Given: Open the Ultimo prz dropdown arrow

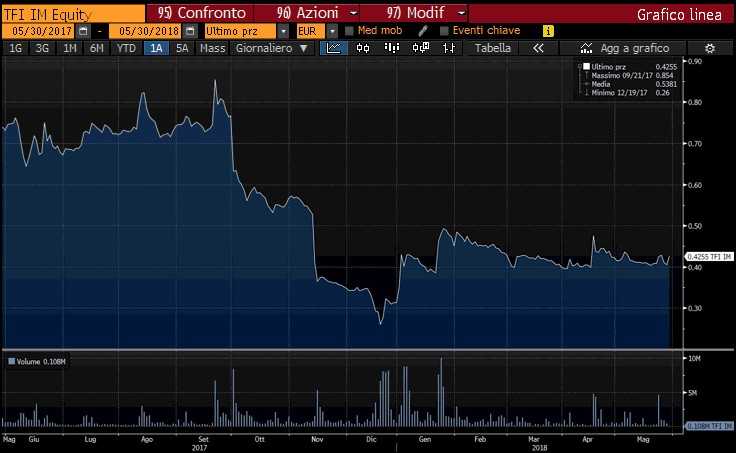Looking at the screenshot, I should pos(283,31).
